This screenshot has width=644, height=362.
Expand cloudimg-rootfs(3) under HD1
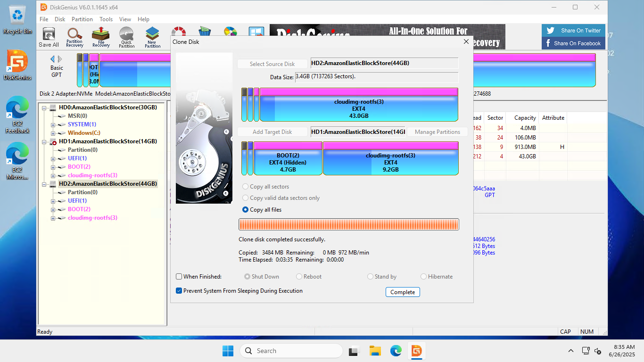53,175
